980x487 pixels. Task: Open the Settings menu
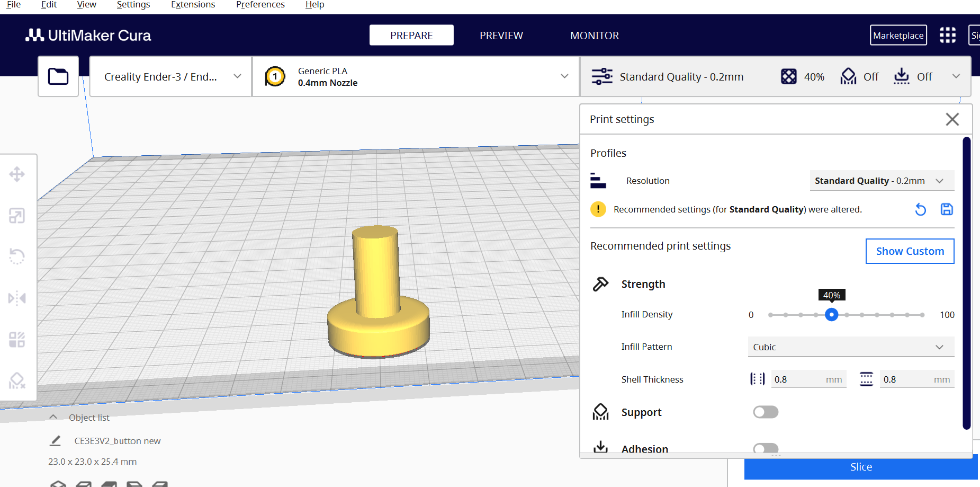tap(133, 5)
